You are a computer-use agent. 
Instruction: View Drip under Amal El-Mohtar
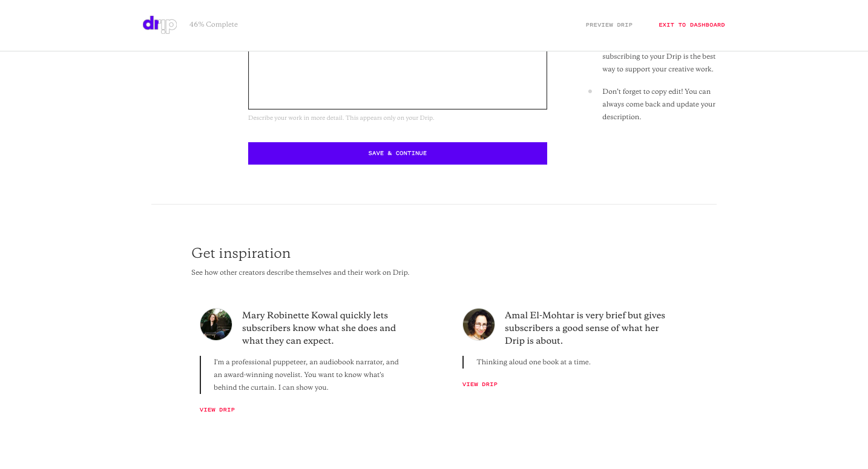(480, 384)
